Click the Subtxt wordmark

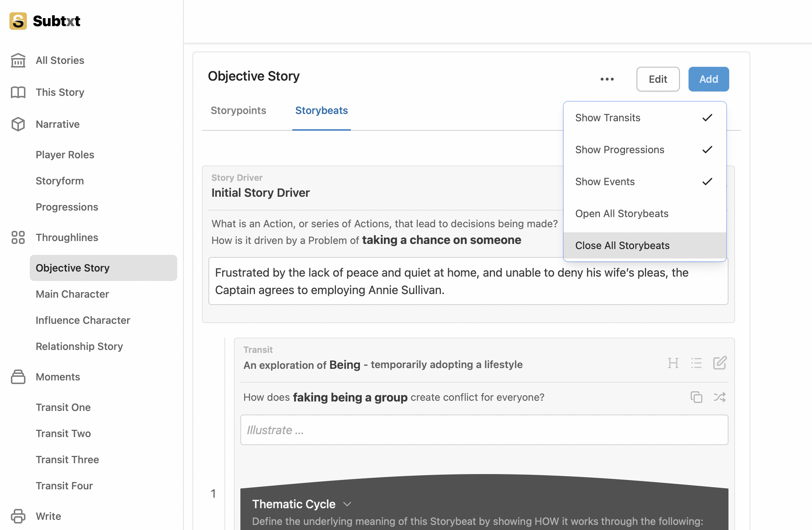click(57, 21)
